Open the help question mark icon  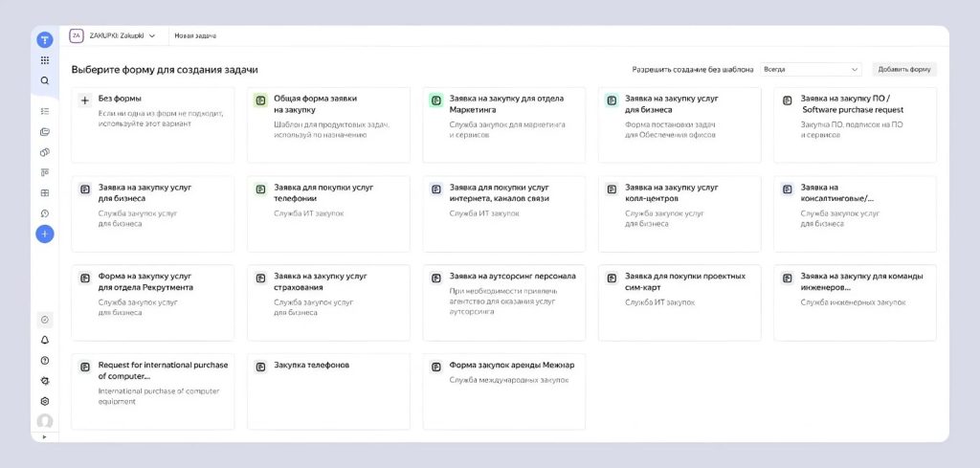coord(45,360)
